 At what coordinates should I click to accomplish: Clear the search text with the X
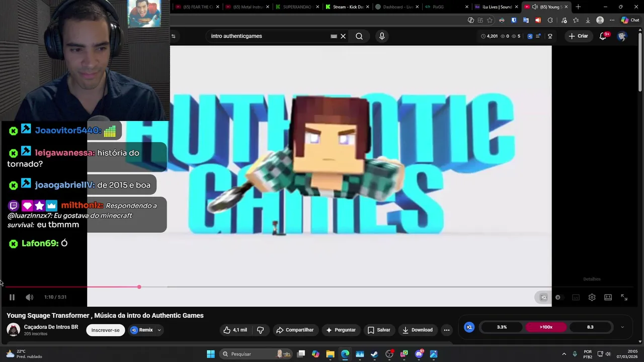pos(343,36)
